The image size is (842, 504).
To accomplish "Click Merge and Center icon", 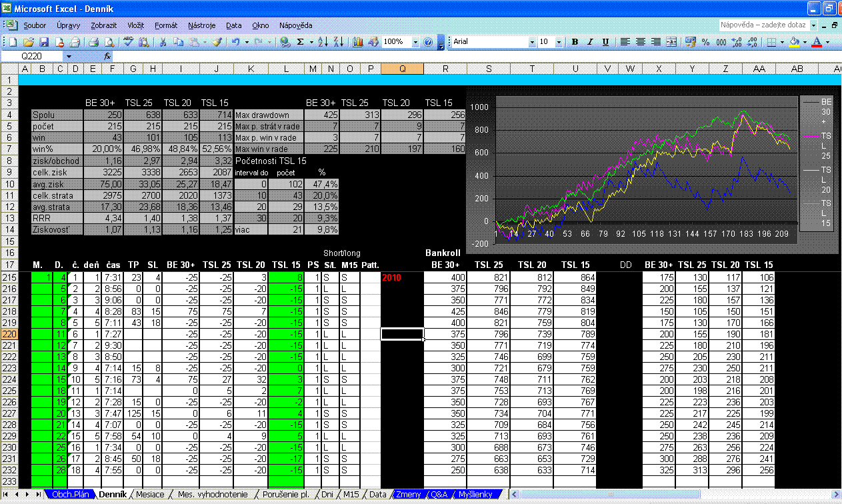I will tap(671, 41).
